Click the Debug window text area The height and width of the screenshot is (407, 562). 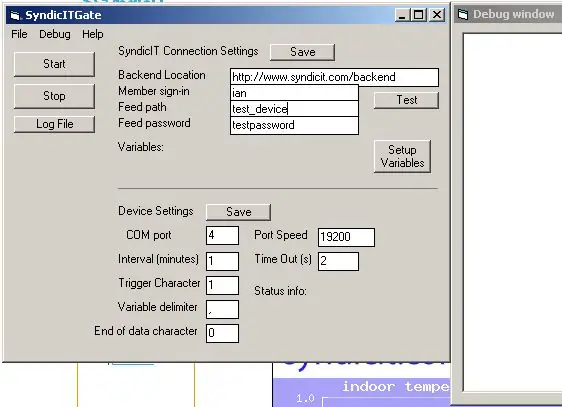(x=513, y=212)
